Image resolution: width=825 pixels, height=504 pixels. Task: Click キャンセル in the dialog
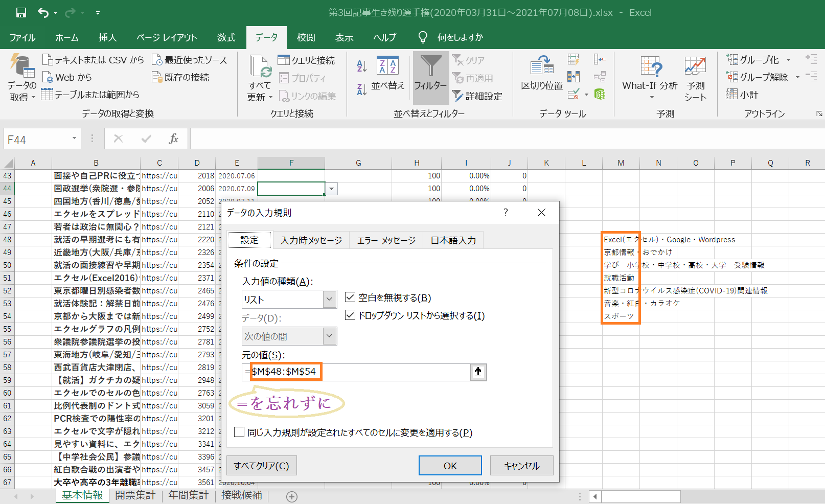point(521,466)
